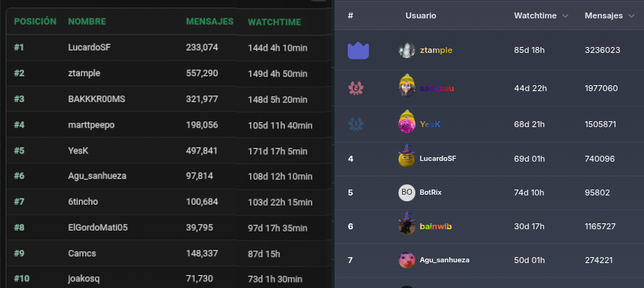
Task: Click the crown icon for first place
Action: 358,51
